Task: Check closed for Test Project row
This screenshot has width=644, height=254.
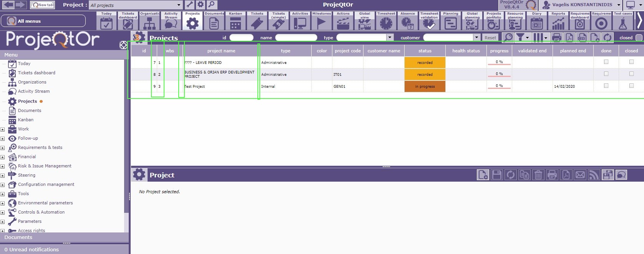Action: pyautogui.click(x=631, y=86)
